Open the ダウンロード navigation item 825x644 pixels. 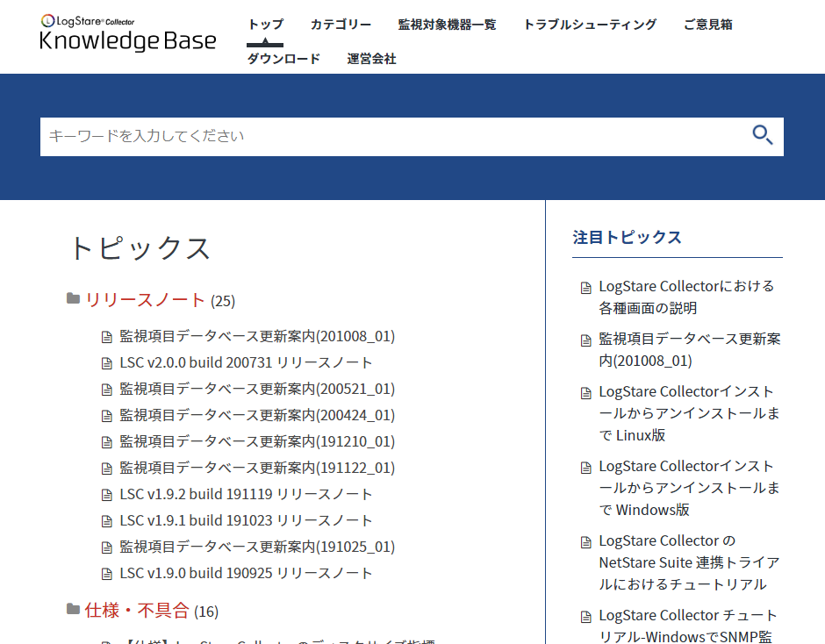pos(283,59)
